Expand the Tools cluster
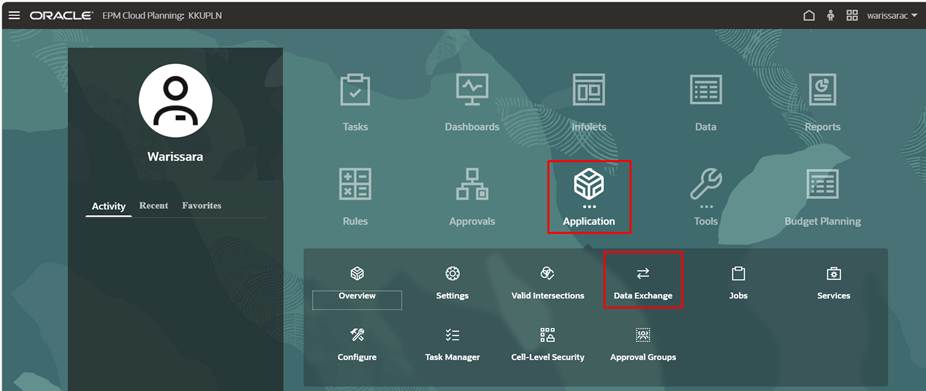The width and height of the screenshot is (926, 391). (706, 197)
